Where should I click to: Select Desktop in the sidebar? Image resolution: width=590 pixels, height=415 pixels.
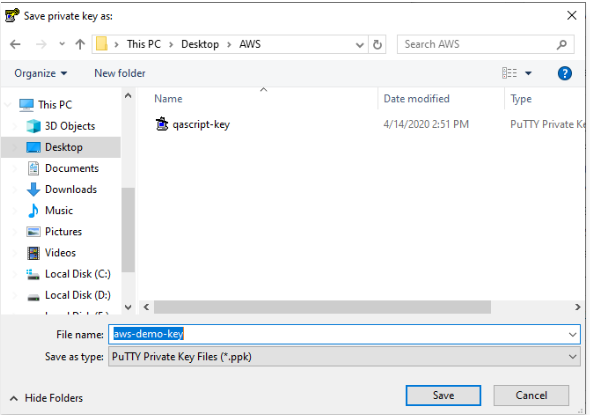(64, 147)
